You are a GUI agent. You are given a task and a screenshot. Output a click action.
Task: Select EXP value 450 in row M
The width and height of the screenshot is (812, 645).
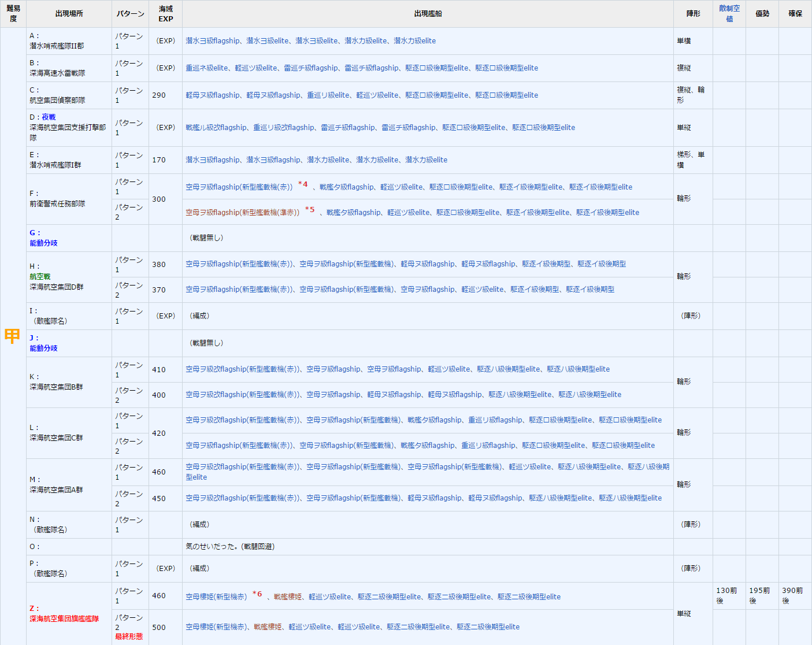click(x=159, y=499)
